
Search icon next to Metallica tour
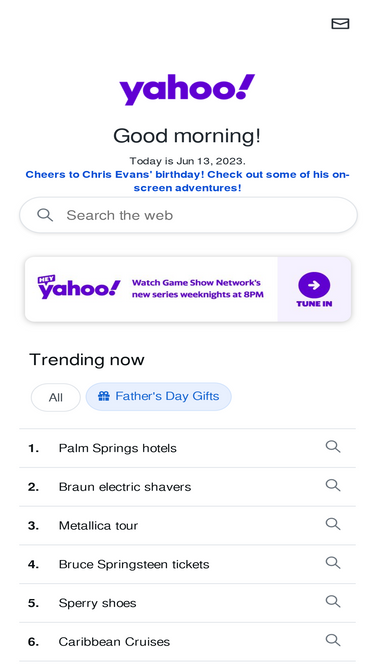(333, 524)
